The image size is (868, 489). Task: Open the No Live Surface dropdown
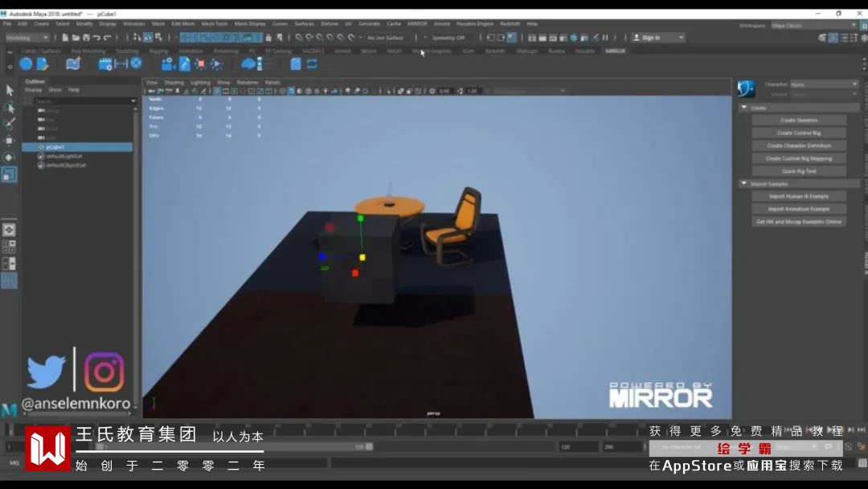pyautogui.click(x=385, y=38)
